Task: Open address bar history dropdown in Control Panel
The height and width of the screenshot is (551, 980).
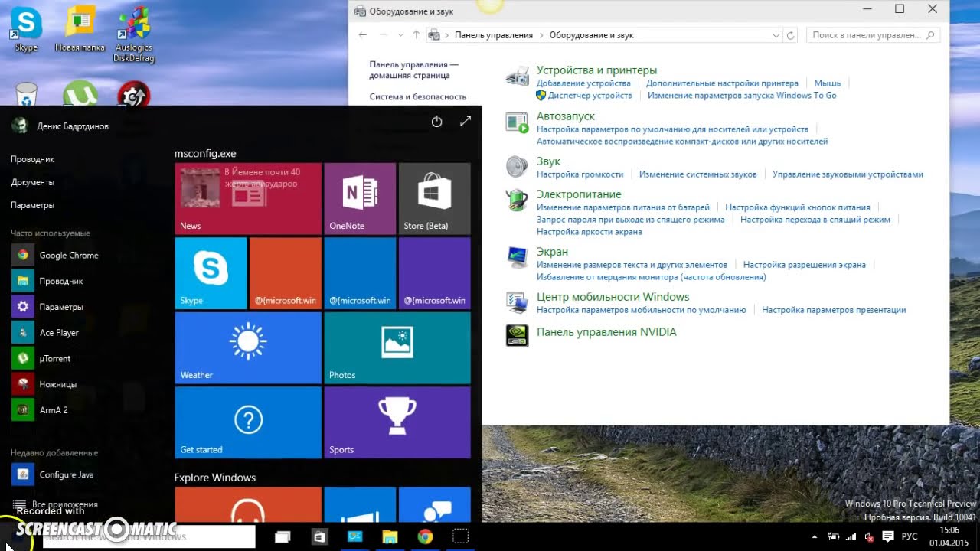Action: pyautogui.click(x=776, y=35)
